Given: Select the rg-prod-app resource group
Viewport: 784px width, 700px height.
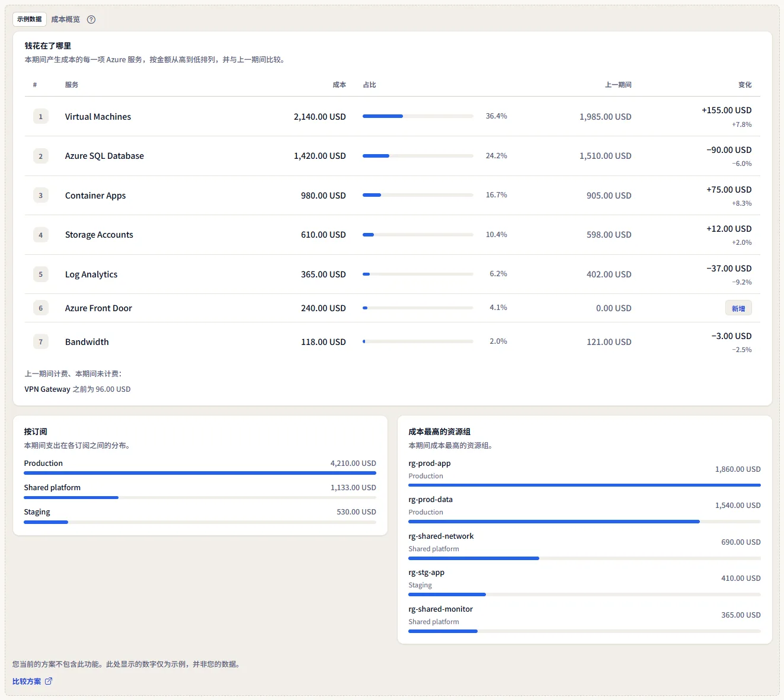Looking at the screenshot, I should 584,472.
